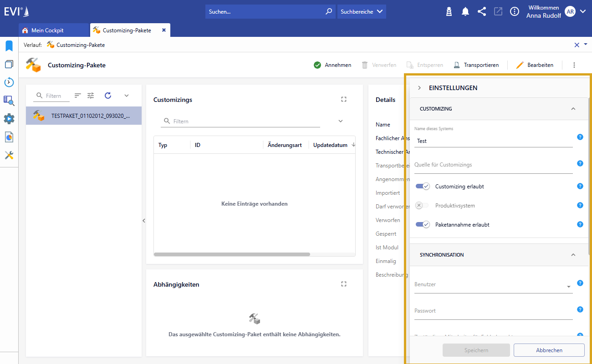This screenshot has width=592, height=364.
Task: Switch to Mein Cockpit tab
Action: click(54, 30)
